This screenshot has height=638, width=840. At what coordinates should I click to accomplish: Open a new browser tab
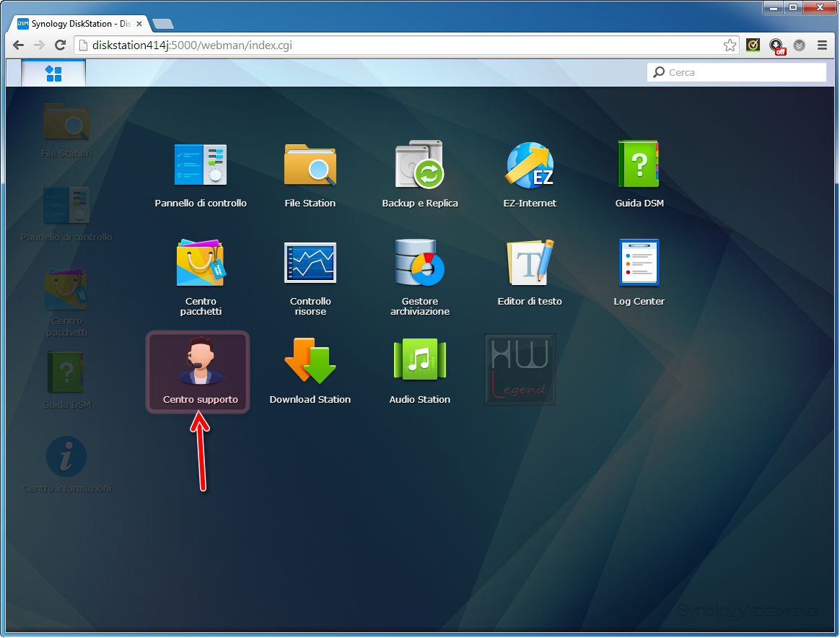tap(163, 24)
